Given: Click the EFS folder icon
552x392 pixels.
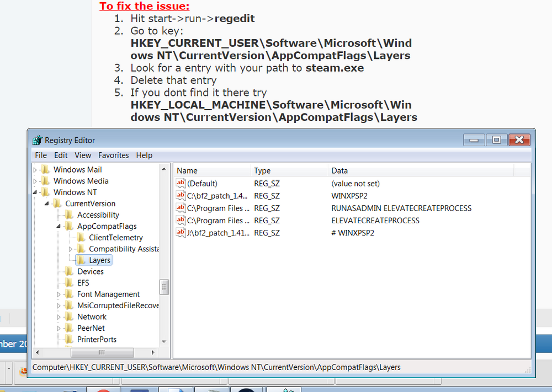Looking at the screenshot, I should click(x=70, y=283).
